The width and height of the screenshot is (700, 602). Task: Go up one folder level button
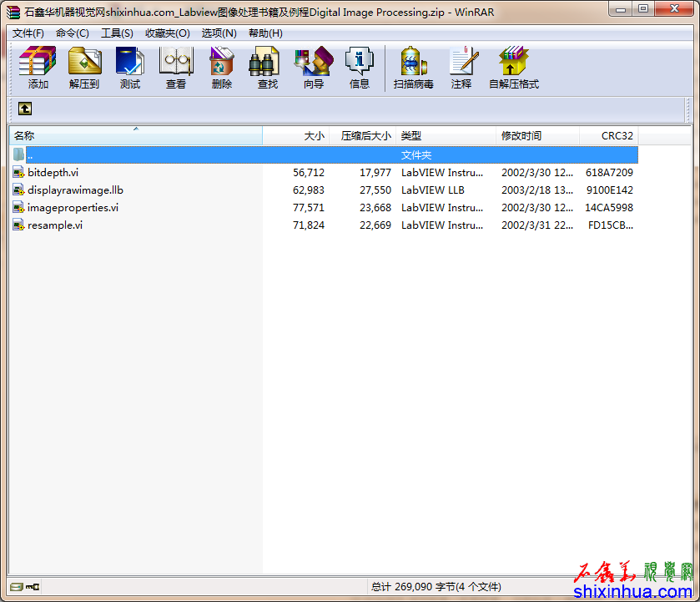point(25,109)
